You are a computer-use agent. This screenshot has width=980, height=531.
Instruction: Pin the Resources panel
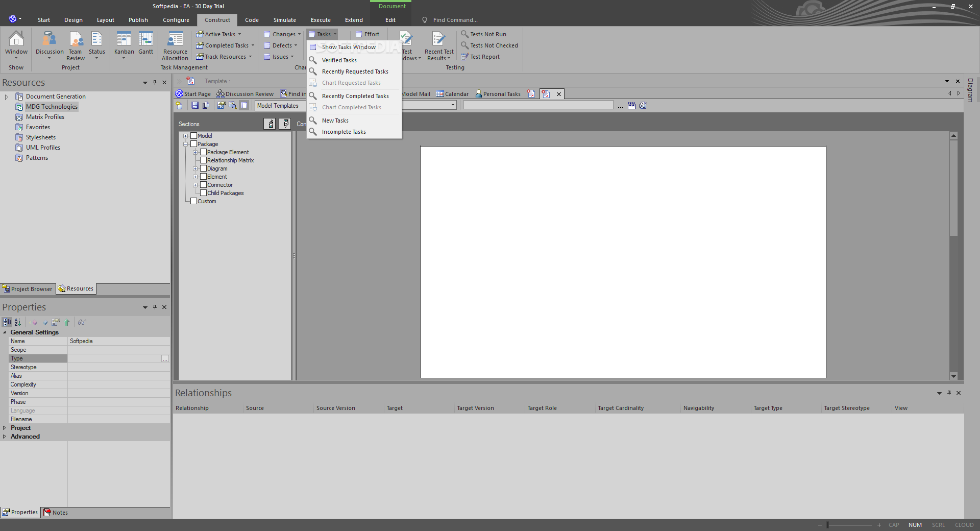[x=155, y=82]
